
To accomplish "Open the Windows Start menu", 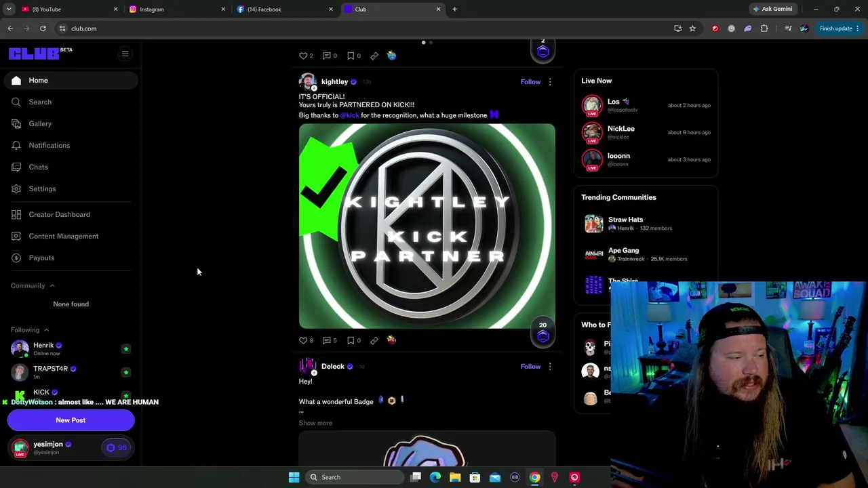I will click(x=294, y=477).
